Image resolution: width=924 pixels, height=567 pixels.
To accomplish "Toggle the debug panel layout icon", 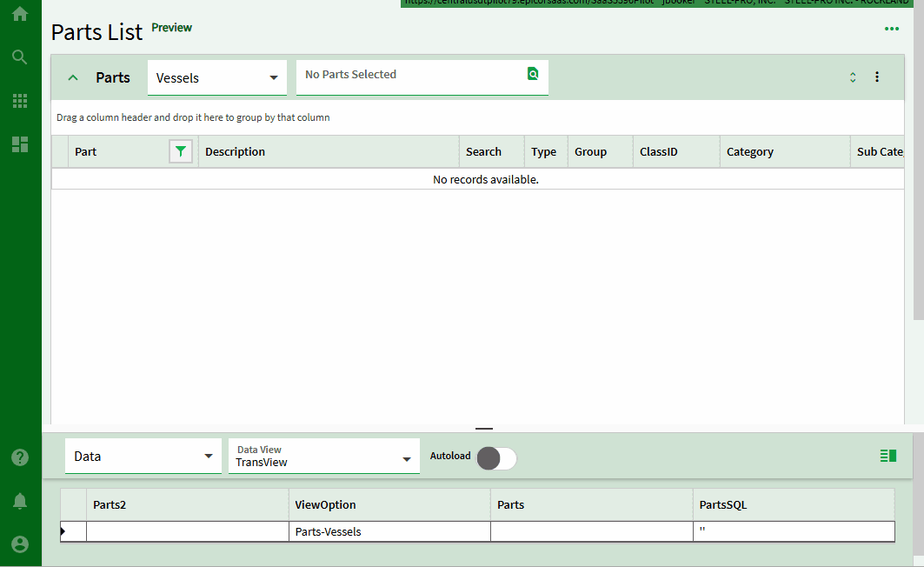I will (x=888, y=456).
